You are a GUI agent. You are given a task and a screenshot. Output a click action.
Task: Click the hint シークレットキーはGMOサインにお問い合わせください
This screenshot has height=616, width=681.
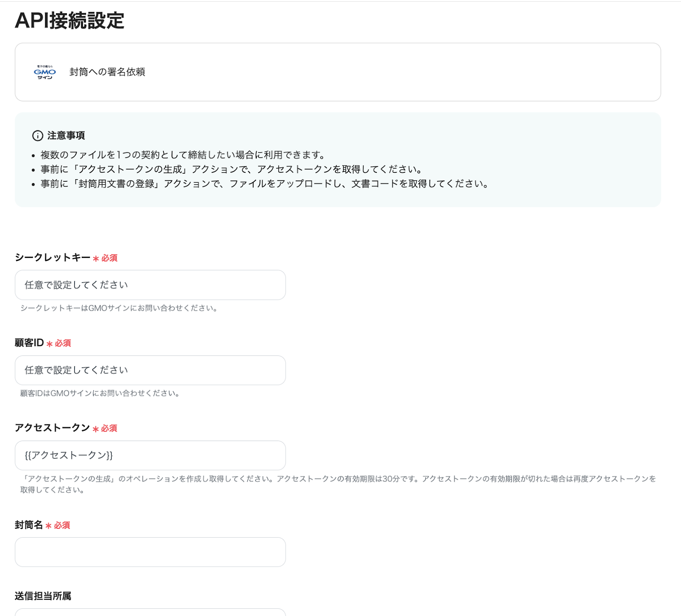(120, 308)
